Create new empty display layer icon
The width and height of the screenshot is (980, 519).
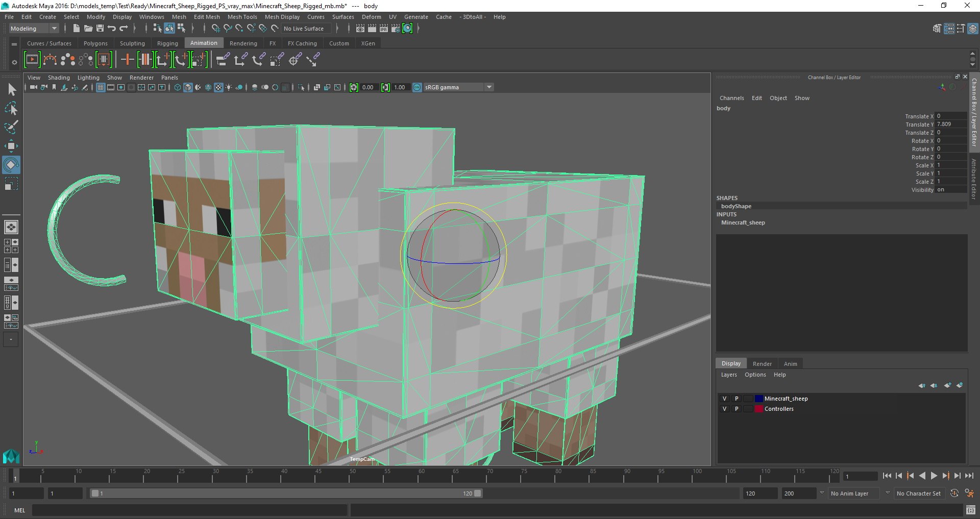(x=947, y=385)
